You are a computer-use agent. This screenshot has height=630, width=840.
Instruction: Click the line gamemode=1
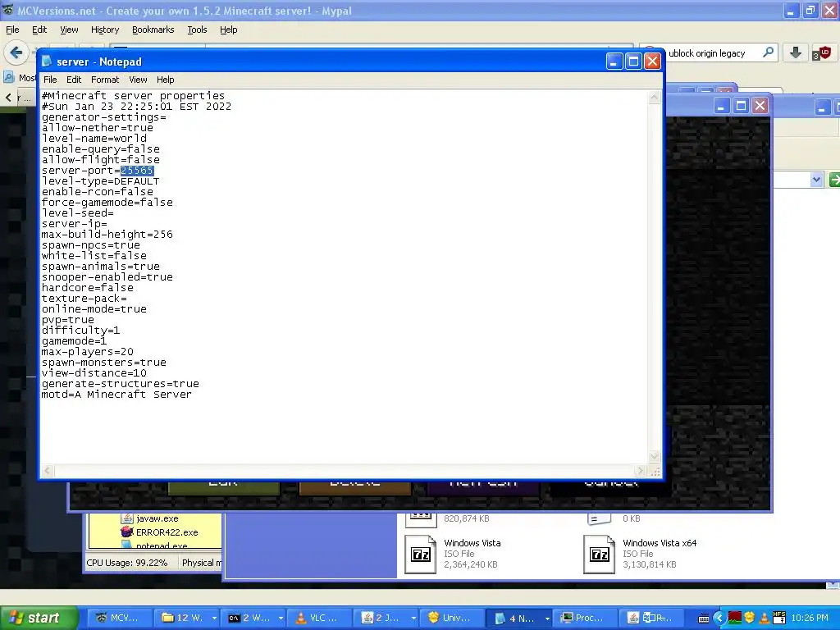[75, 340]
